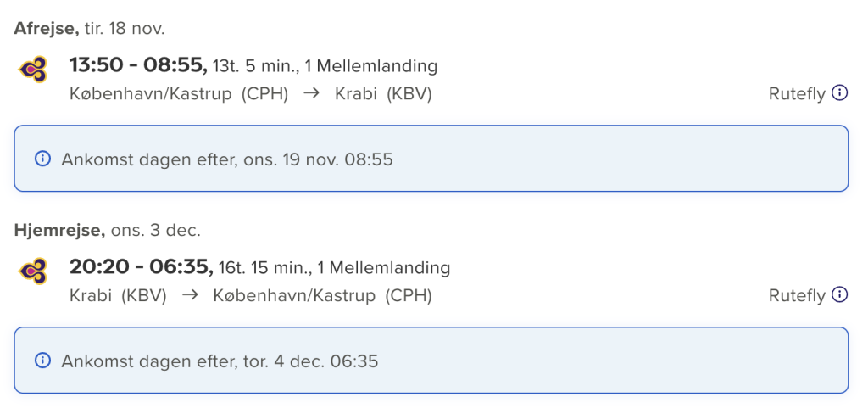Click the arrow between Krabi and København/Kastrup

190,295
